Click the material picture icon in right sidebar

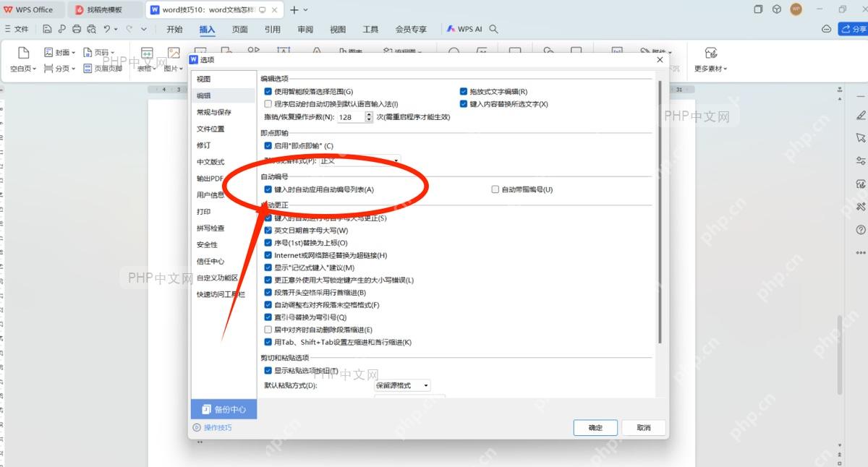point(861,184)
